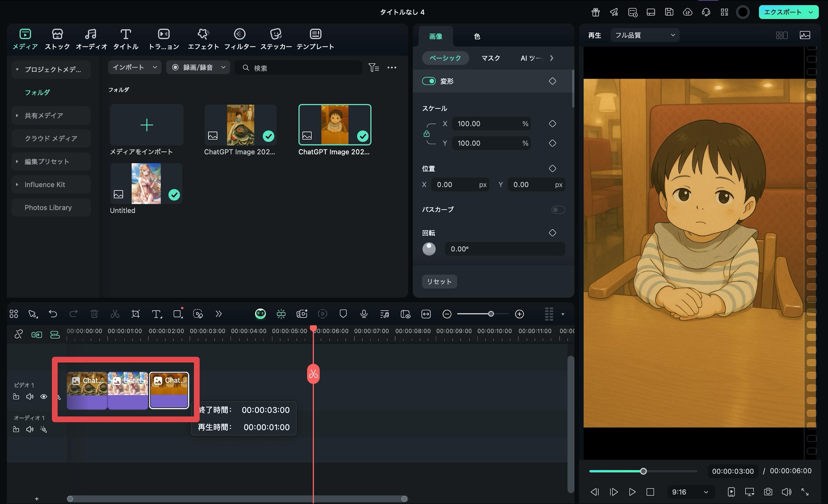The image size is (828, 504).
Task: Expand the 編集プリセット item
Action: click(x=17, y=161)
